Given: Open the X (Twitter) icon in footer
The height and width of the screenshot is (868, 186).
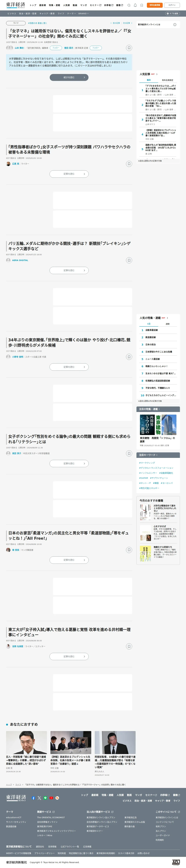Looking at the screenshot, I should 39,798.
